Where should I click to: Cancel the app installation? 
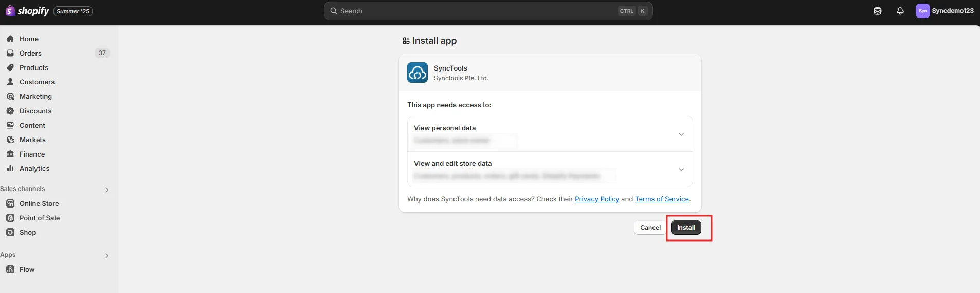point(650,228)
